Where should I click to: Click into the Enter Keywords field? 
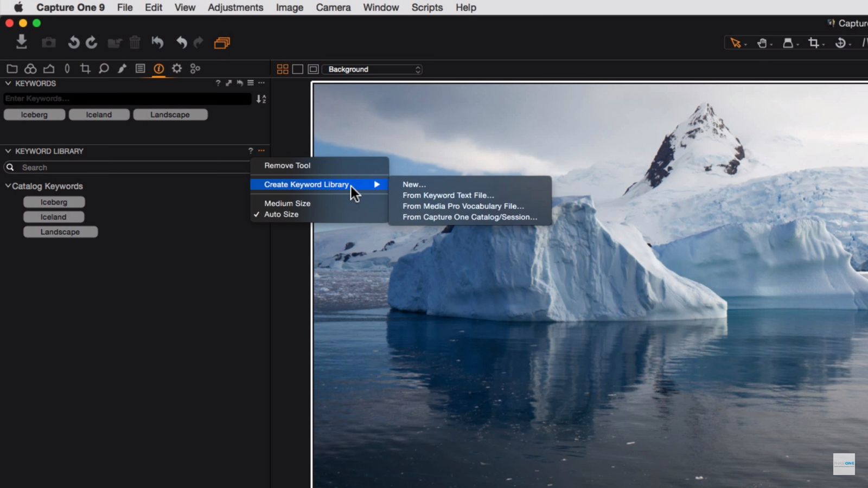(127, 99)
